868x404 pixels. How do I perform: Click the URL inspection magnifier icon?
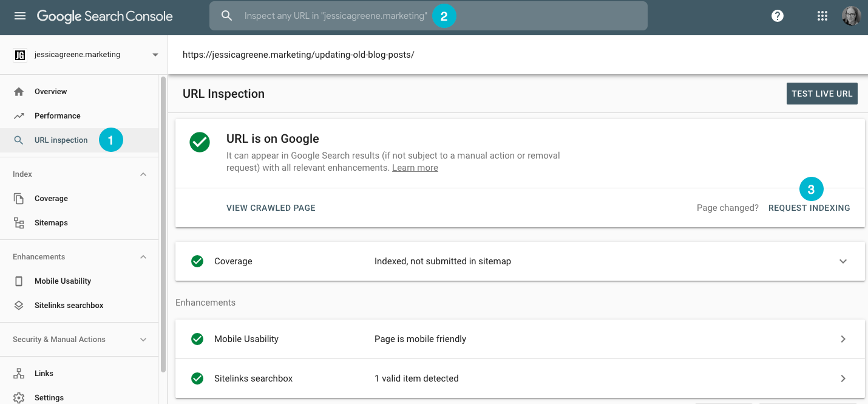(x=19, y=140)
